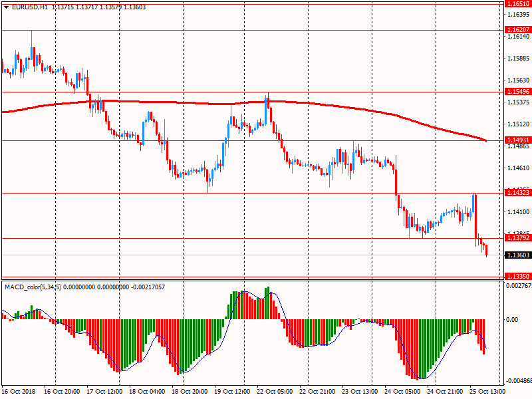The height and width of the screenshot is (399, 532).
Task: Click the 23 Oct 13:00 time label
Action: pos(360,391)
